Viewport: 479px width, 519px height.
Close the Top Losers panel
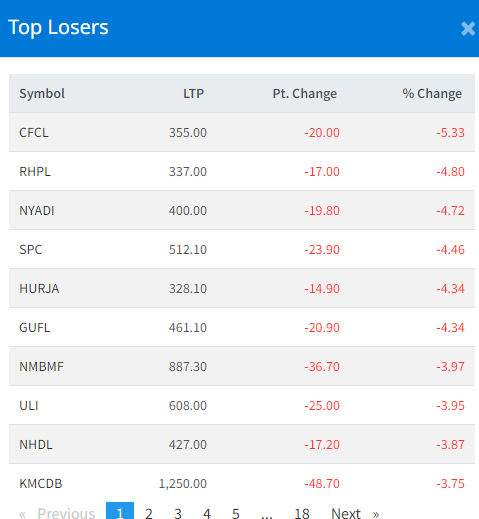pos(468,29)
